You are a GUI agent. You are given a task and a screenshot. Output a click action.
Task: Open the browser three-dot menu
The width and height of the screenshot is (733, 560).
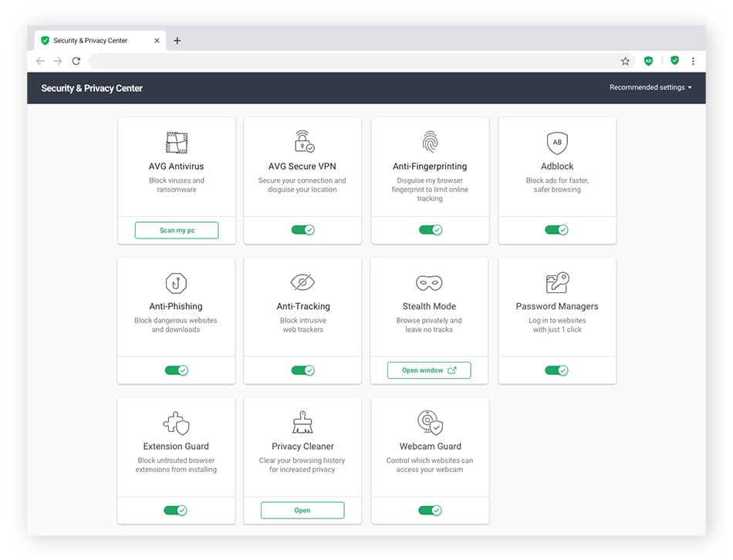(693, 61)
